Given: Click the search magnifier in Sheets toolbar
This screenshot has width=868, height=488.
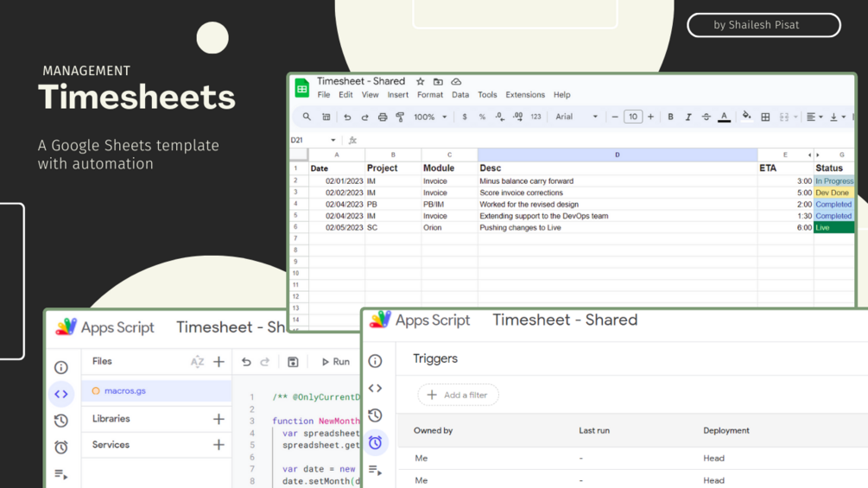Looking at the screenshot, I should point(306,117).
